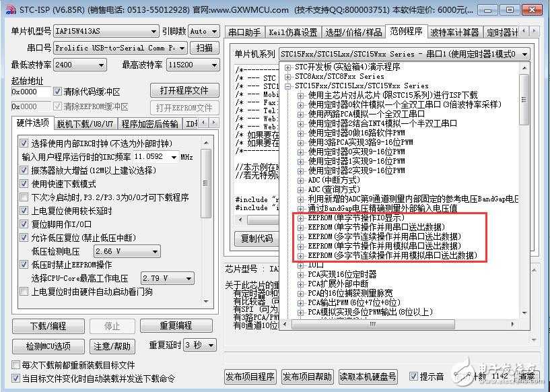This screenshot has height=392, width=550.
Task: Select 使用两路PCA模拟一个全双工串口 entry
Action: pos(366,114)
